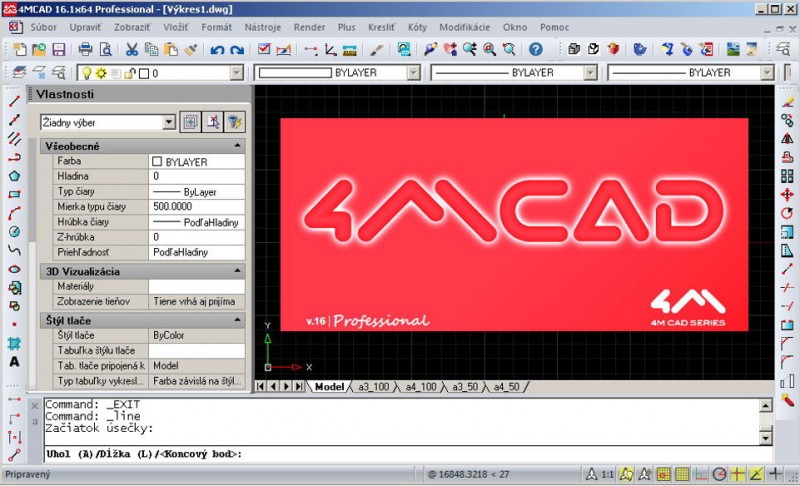Select the Arc tool in left toolbar
Image resolution: width=800 pixels, height=486 pixels.
pyautogui.click(x=14, y=213)
